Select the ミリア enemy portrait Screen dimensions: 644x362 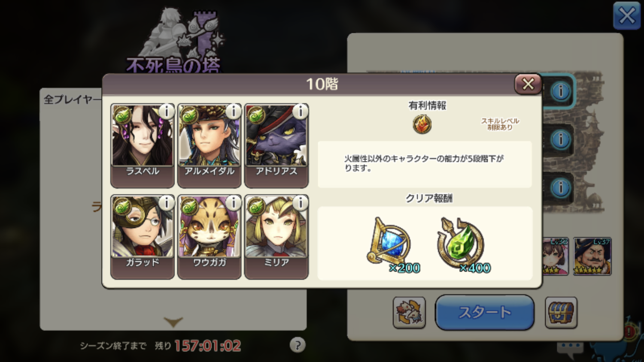click(276, 237)
